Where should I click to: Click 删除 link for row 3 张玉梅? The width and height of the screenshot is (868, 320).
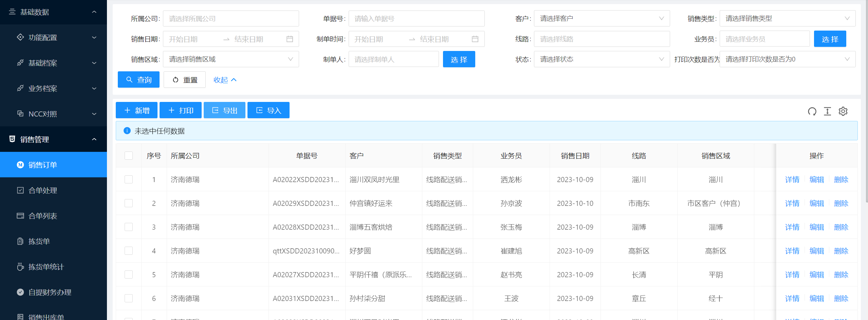[x=841, y=227]
